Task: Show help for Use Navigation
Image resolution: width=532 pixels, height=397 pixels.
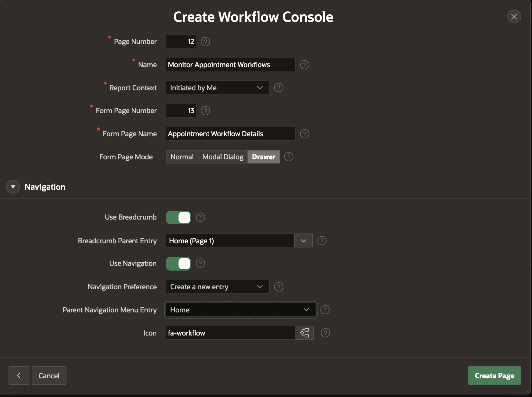Action: click(x=200, y=263)
